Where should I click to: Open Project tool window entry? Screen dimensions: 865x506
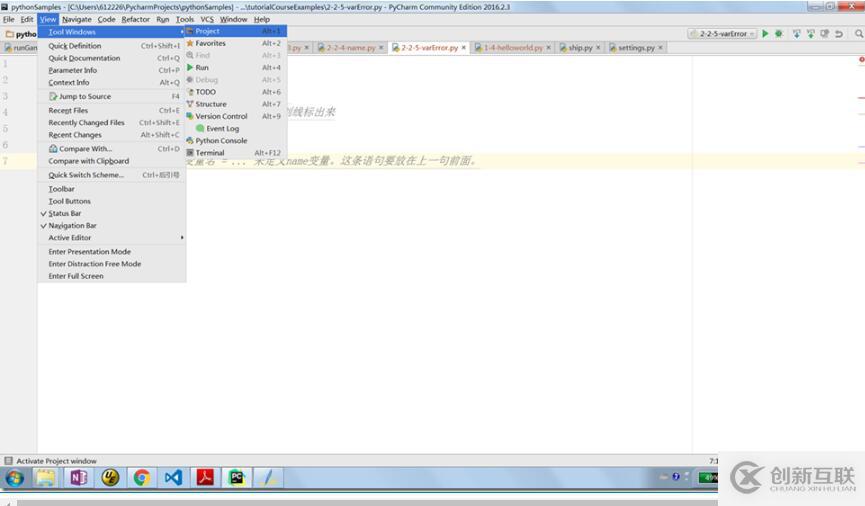(x=236, y=31)
